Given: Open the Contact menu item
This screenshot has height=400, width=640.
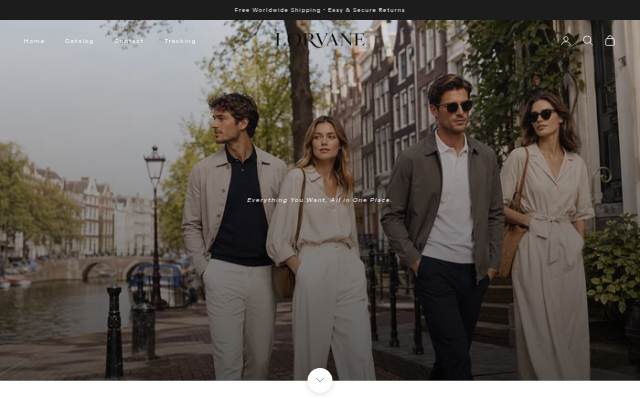Looking at the screenshot, I should (x=129, y=41).
